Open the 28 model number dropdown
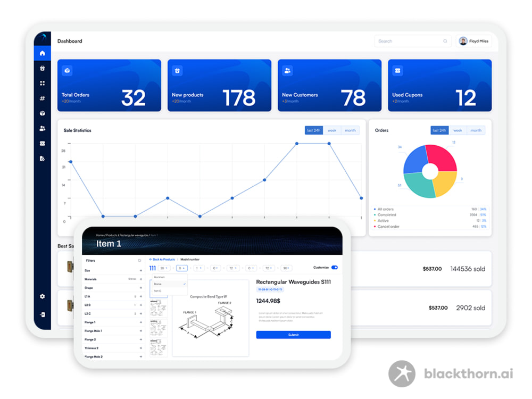 [164, 268]
